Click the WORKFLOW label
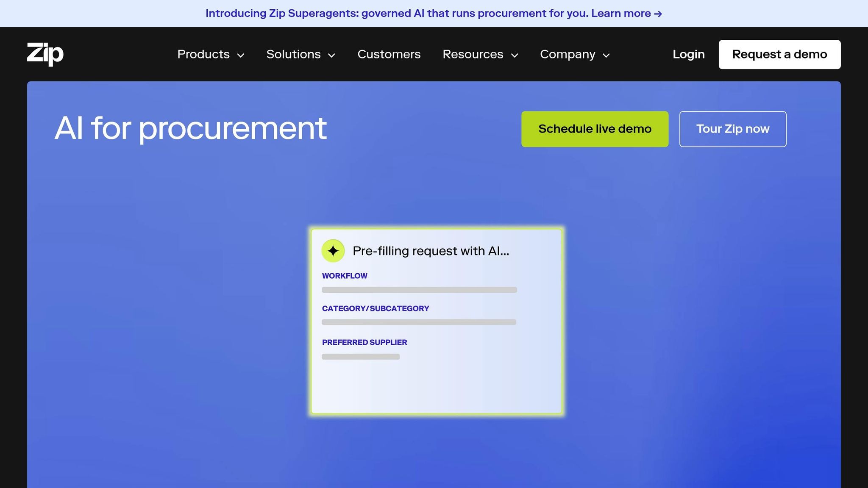868x488 pixels. pos(345,276)
